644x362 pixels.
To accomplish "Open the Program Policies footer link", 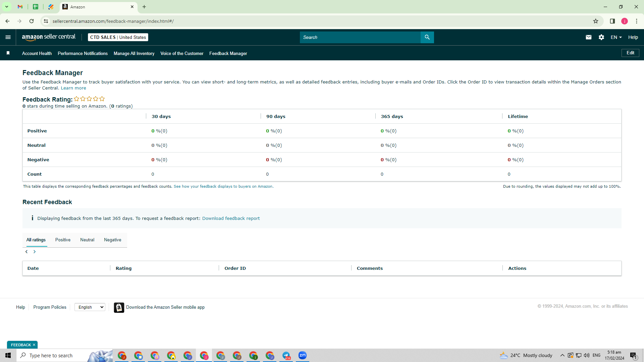I will (x=50, y=307).
